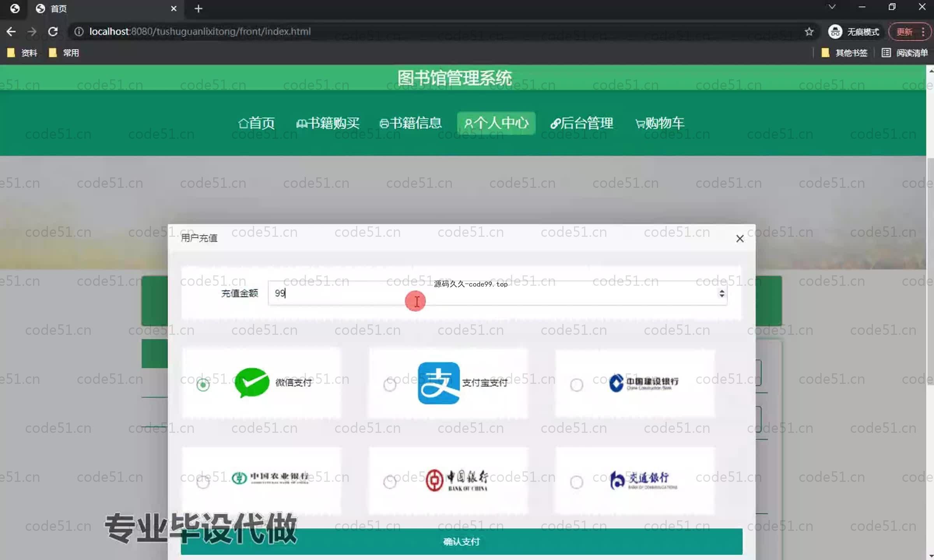This screenshot has height=560, width=934.
Task: Click the 用户充值 dialog title
Action: tap(199, 238)
